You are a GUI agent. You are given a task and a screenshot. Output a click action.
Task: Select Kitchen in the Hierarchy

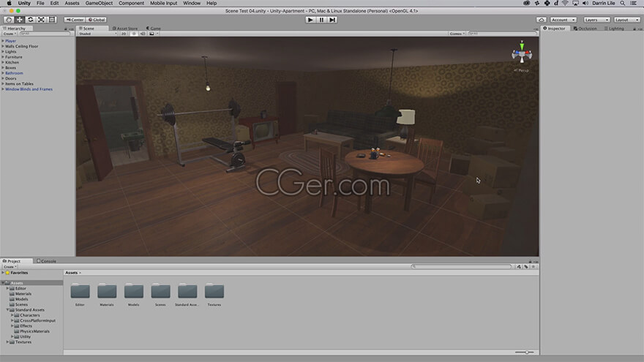[x=12, y=62]
